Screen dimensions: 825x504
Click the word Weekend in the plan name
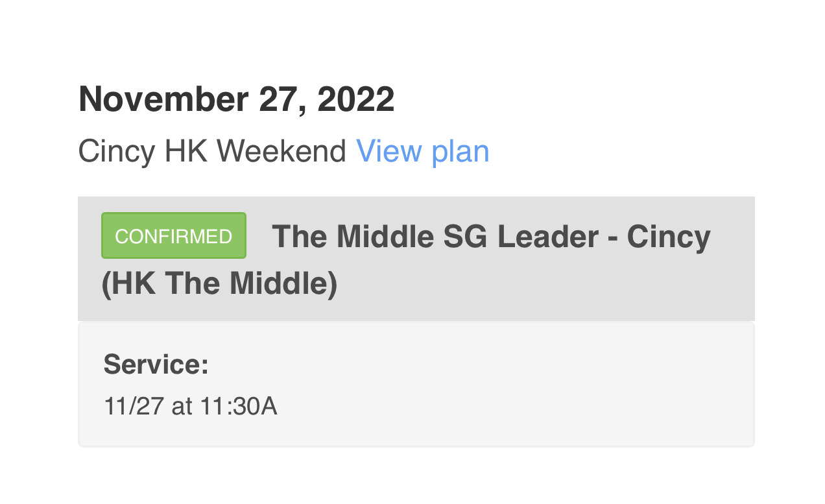(x=281, y=152)
